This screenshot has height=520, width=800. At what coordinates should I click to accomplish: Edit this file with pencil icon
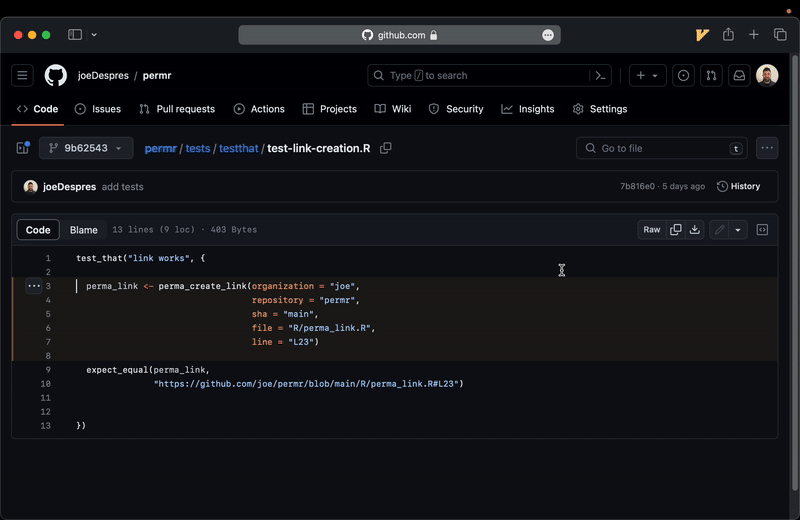pos(719,230)
